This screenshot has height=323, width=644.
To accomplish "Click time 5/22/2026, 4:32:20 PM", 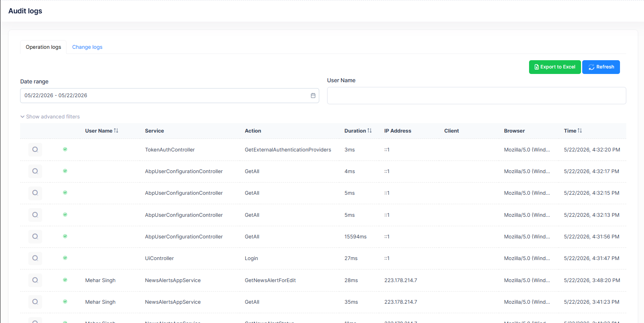I will point(592,150).
